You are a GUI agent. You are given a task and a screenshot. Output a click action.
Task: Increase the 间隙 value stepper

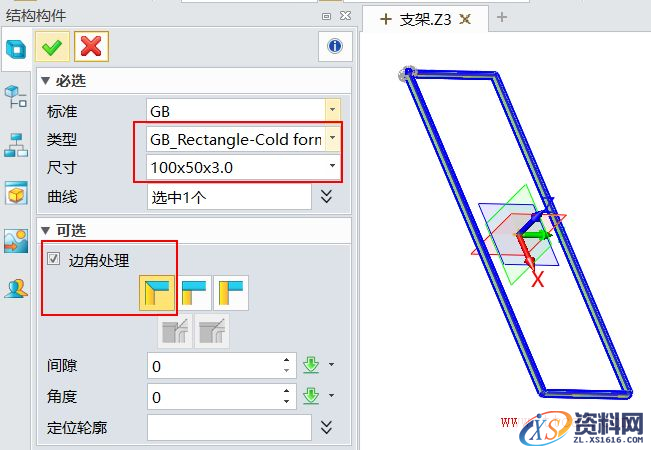pos(286,360)
